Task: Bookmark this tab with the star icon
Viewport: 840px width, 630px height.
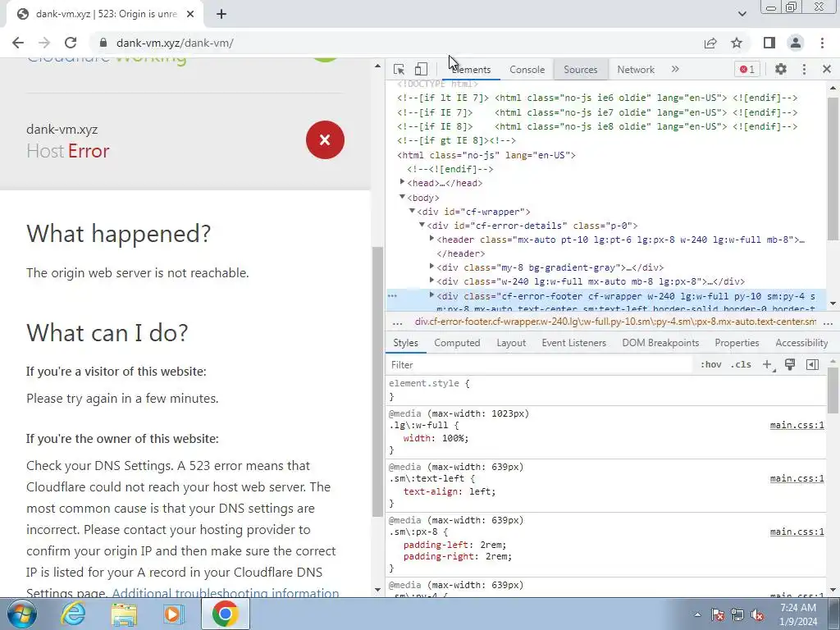Action: tap(737, 43)
